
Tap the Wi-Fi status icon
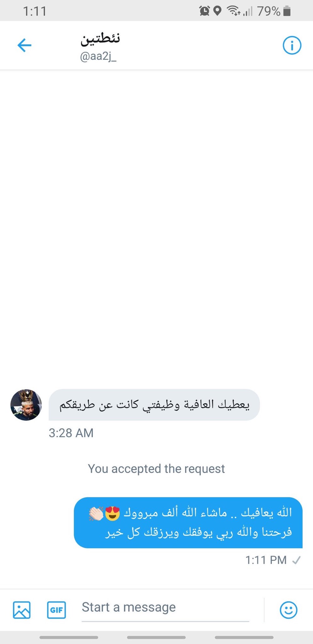[x=234, y=11]
